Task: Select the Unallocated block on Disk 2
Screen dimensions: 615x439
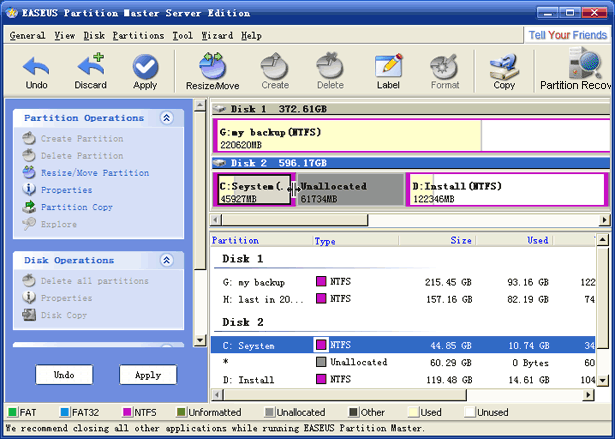Action: click(x=350, y=190)
